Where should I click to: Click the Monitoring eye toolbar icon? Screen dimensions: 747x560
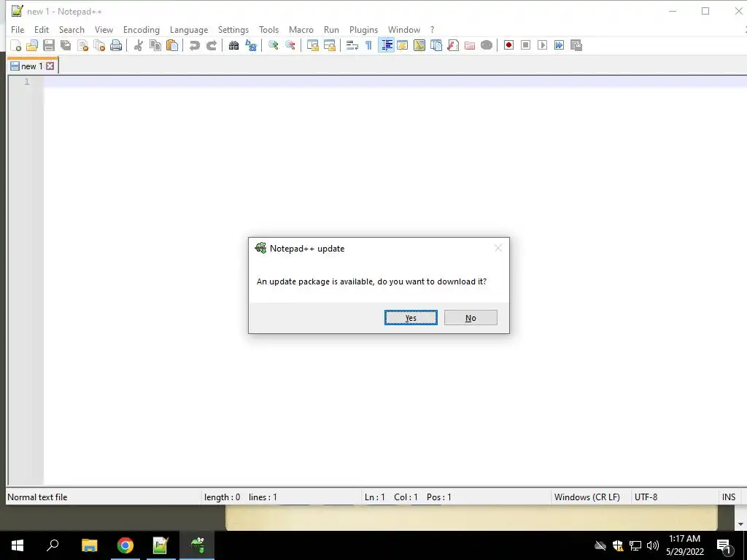click(487, 45)
